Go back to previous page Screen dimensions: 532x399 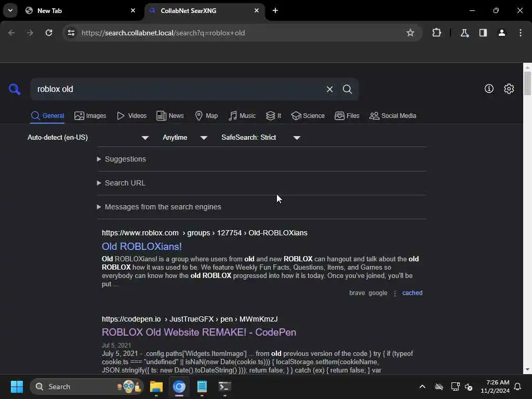11,33
